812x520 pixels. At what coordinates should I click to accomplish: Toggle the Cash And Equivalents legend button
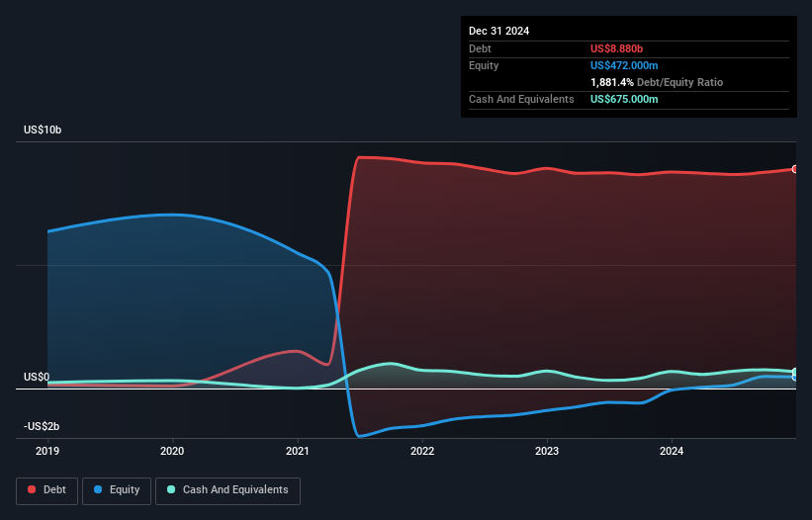[x=227, y=490]
